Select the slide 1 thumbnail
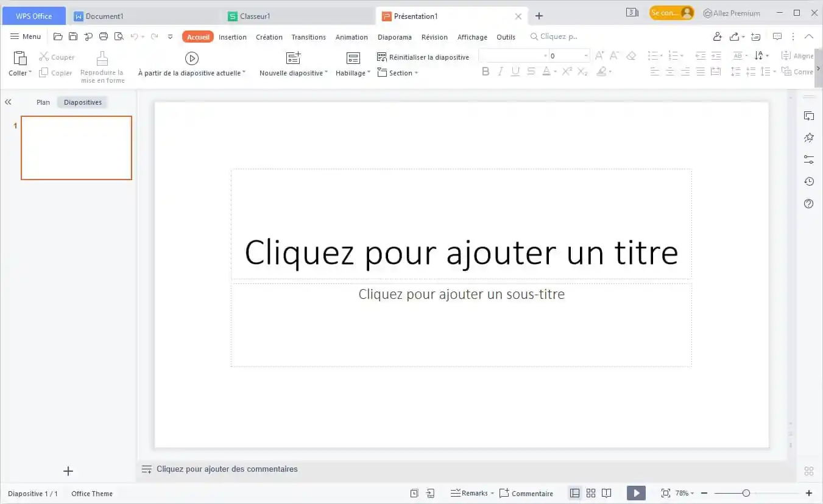 coord(76,148)
